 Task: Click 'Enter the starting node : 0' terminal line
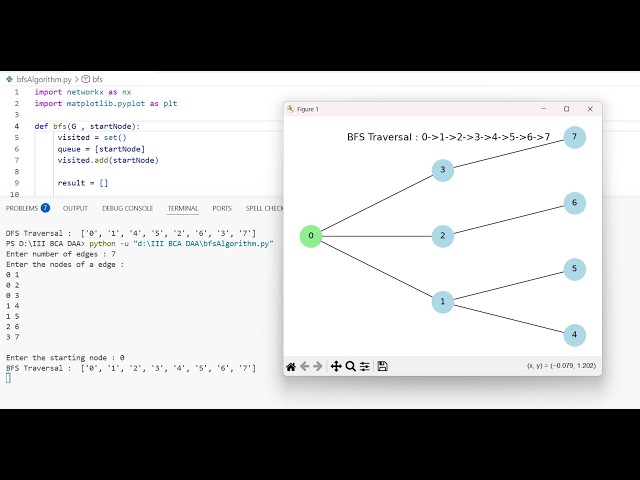tap(65, 358)
